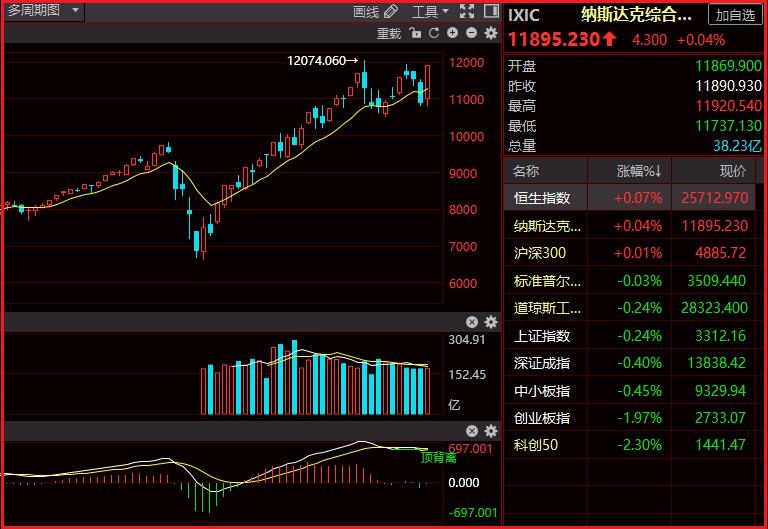Click the 11895.230 current price
768x529 pixels.
[553, 39]
